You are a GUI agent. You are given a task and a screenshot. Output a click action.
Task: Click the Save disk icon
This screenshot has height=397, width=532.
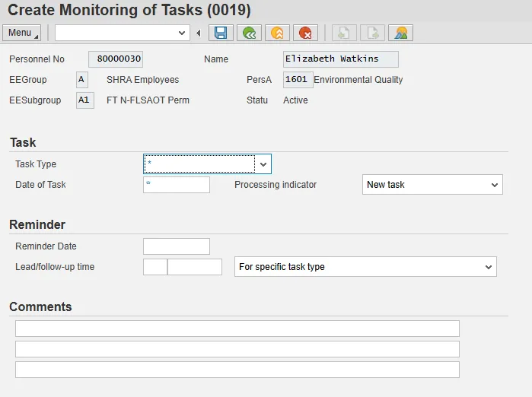221,33
